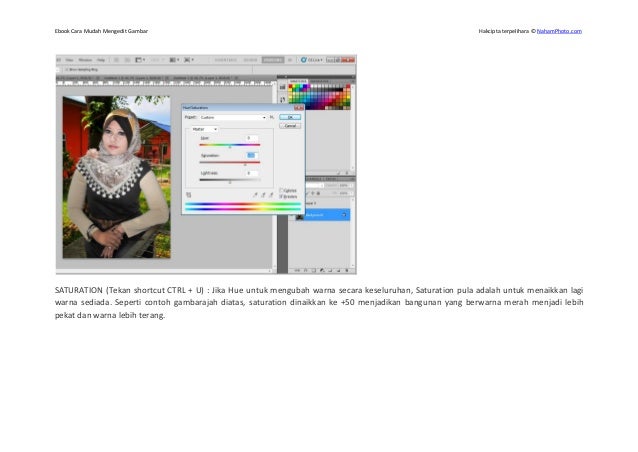The height and width of the screenshot is (452, 638).
Task: Click Cancel in the Hue/Saturation dialog
Action: pyautogui.click(x=290, y=126)
